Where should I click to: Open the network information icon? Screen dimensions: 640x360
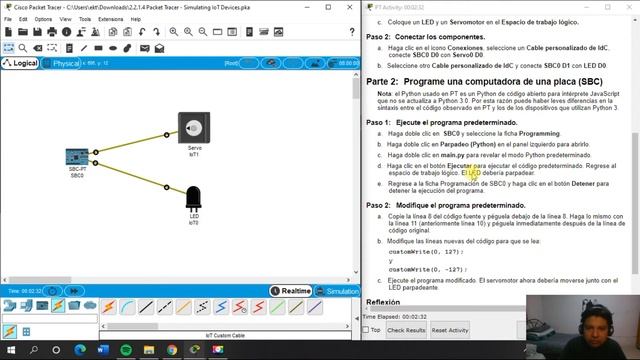67,32
